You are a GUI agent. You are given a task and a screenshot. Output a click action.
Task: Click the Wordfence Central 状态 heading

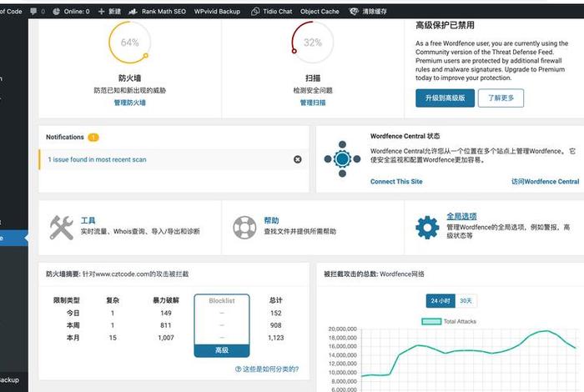tap(405, 136)
